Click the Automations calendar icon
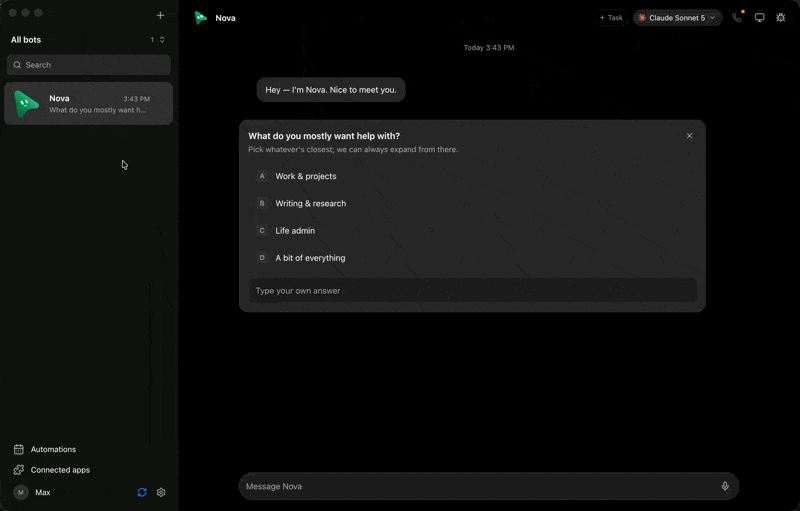Viewport: 800px width, 511px height. pyautogui.click(x=19, y=449)
